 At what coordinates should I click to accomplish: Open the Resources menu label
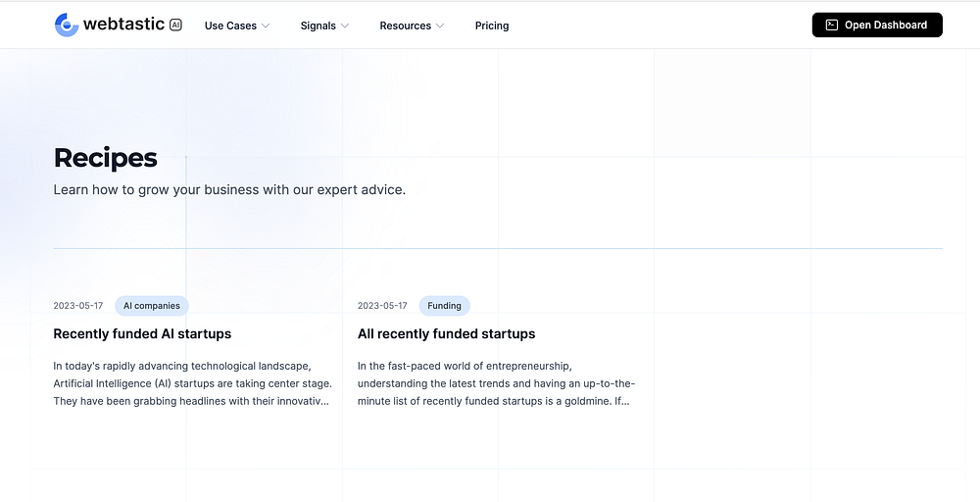coord(405,26)
